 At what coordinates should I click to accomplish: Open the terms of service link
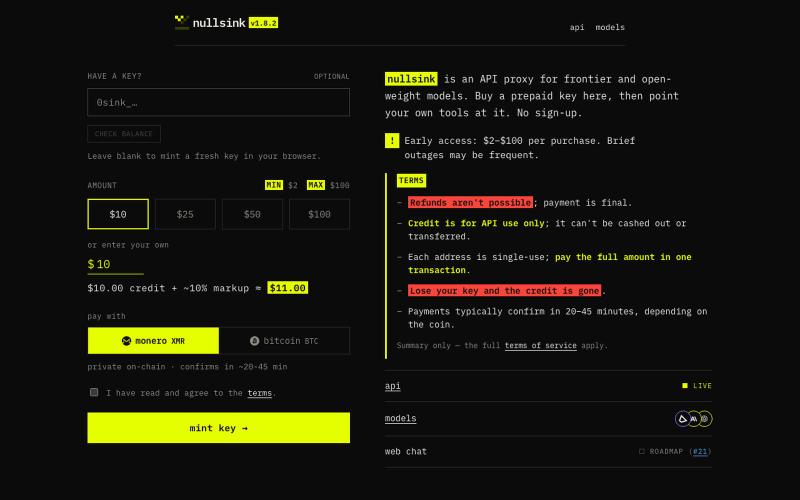[541, 345]
